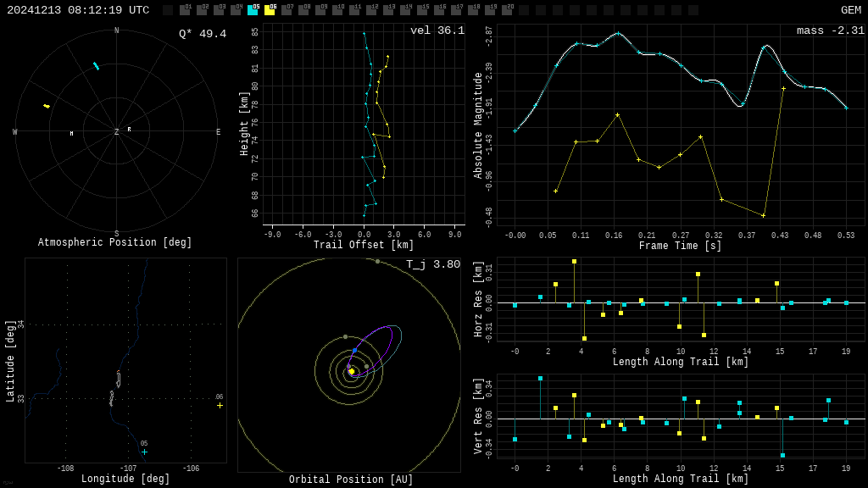Viewport: 868px width, 488px height.
Task: Click the yellow station 06 indicator
Action: coord(270,10)
